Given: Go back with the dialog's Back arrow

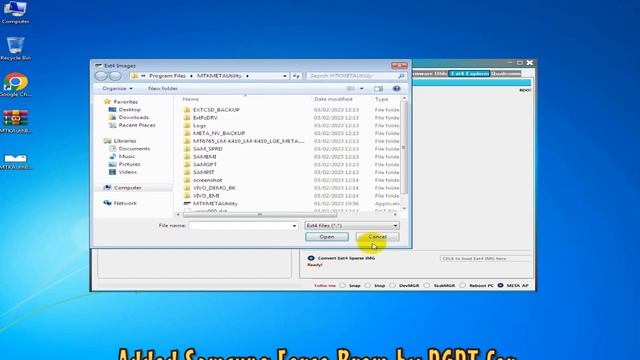Looking at the screenshot, I should pos(101,76).
